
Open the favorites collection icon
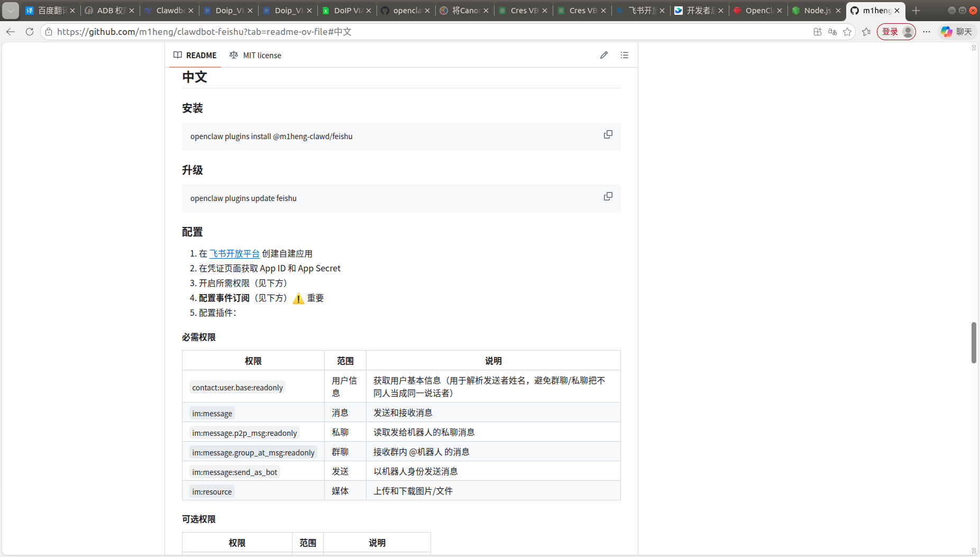coord(866,32)
